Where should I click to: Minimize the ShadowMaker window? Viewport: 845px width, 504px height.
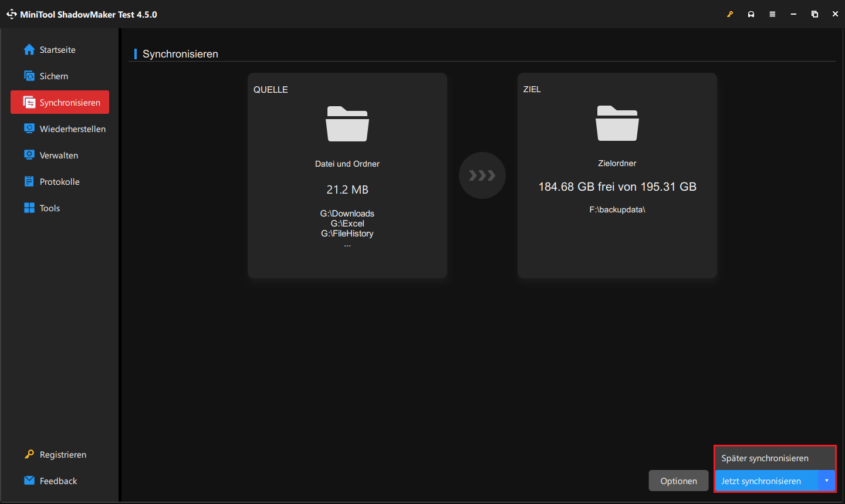tap(793, 14)
